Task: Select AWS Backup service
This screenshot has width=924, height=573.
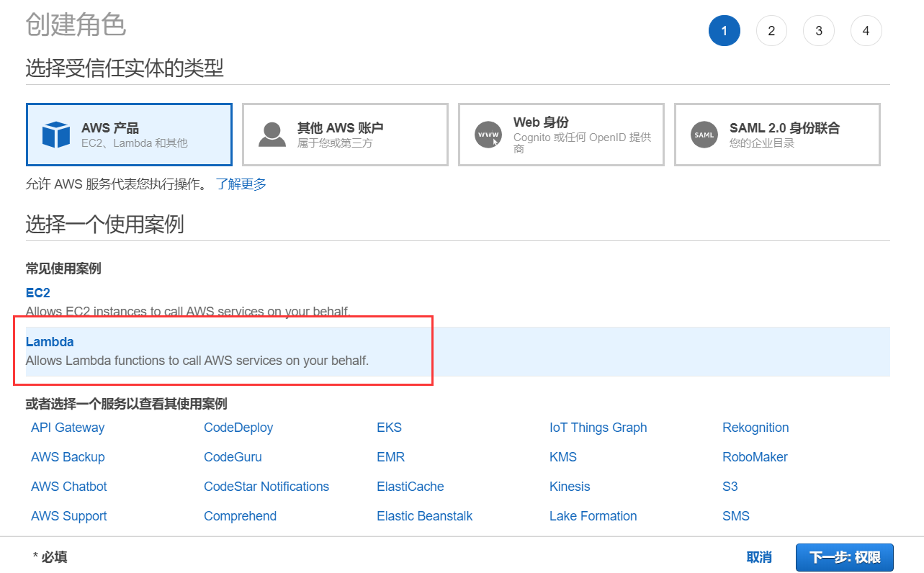Action: click(x=68, y=457)
